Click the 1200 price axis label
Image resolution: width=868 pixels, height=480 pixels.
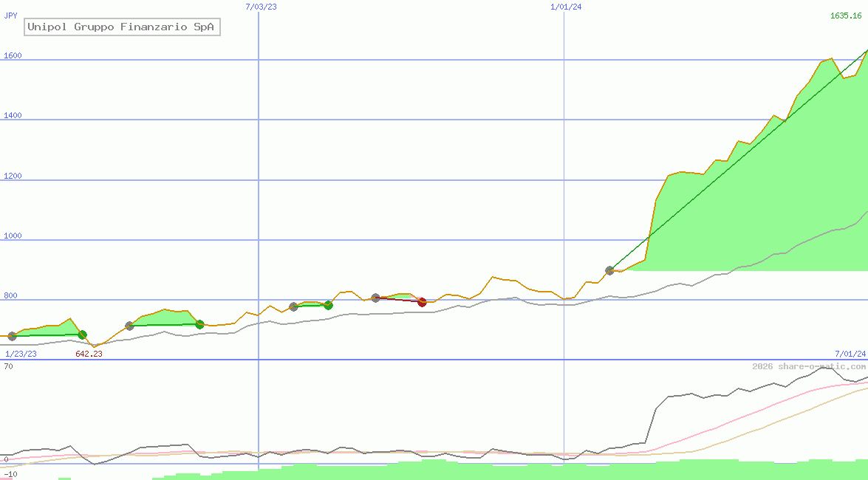(13, 176)
